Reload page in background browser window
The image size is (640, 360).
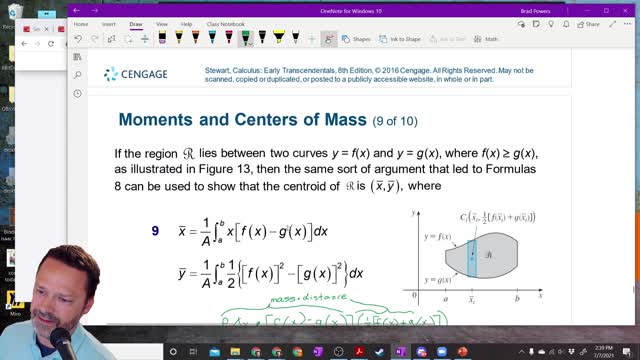point(51,44)
